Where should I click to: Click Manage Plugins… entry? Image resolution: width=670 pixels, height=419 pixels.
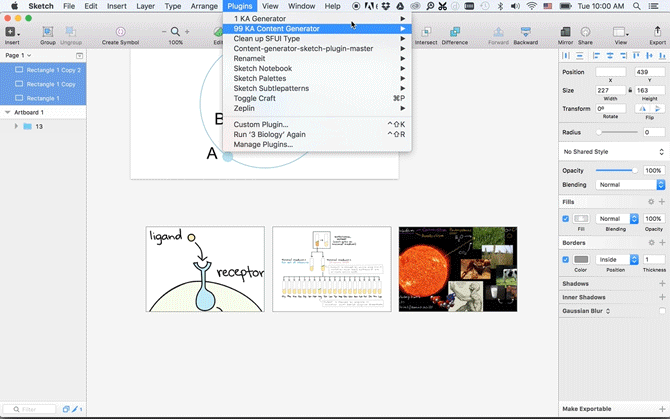click(x=317, y=144)
